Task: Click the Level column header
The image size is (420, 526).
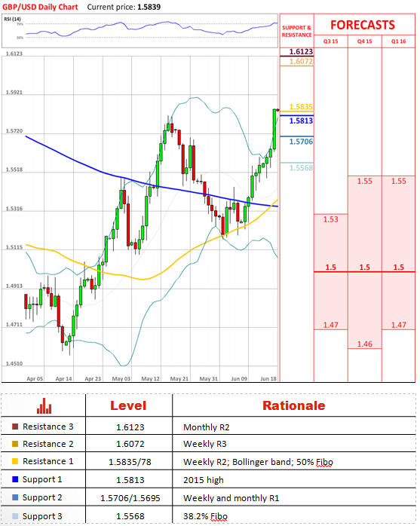Action: 128,405
